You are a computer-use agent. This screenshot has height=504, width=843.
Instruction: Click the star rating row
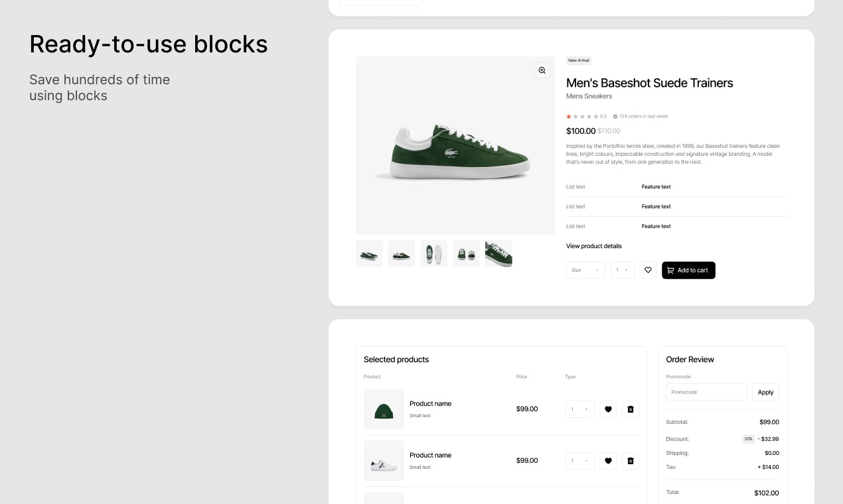coord(582,116)
